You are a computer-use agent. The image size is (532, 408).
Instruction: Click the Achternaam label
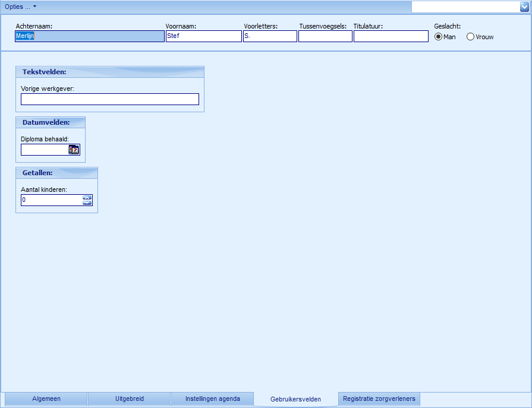34,26
